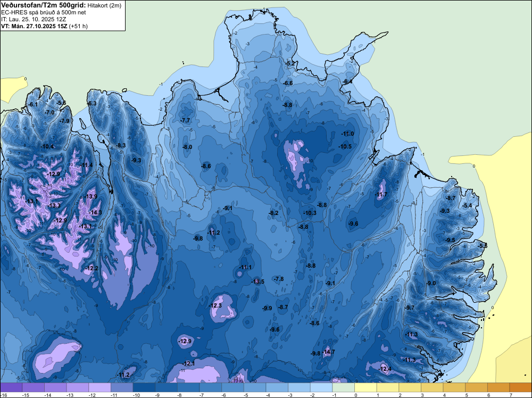Click the -10.4 temperature value
Screen dimensions: 532x398
47,146
